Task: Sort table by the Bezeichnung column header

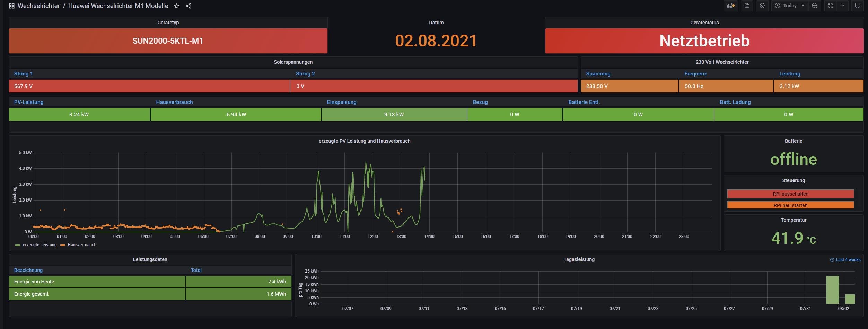Action: [28, 270]
